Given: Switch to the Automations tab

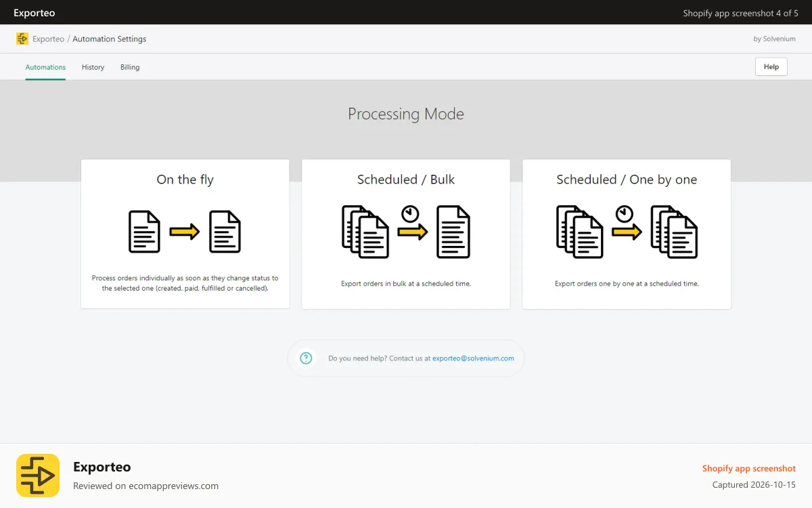Looking at the screenshot, I should [x=45, y=67].
